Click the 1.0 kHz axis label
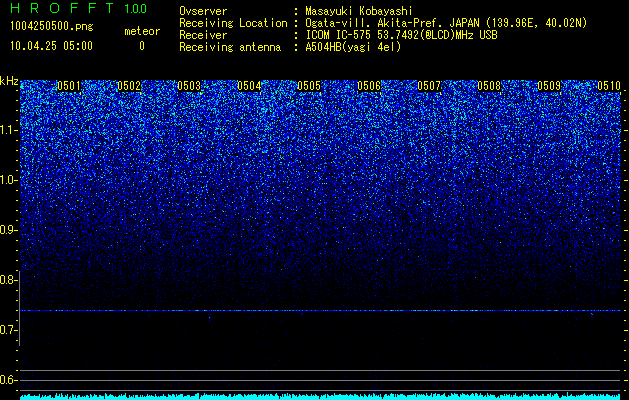 [9, 180]
